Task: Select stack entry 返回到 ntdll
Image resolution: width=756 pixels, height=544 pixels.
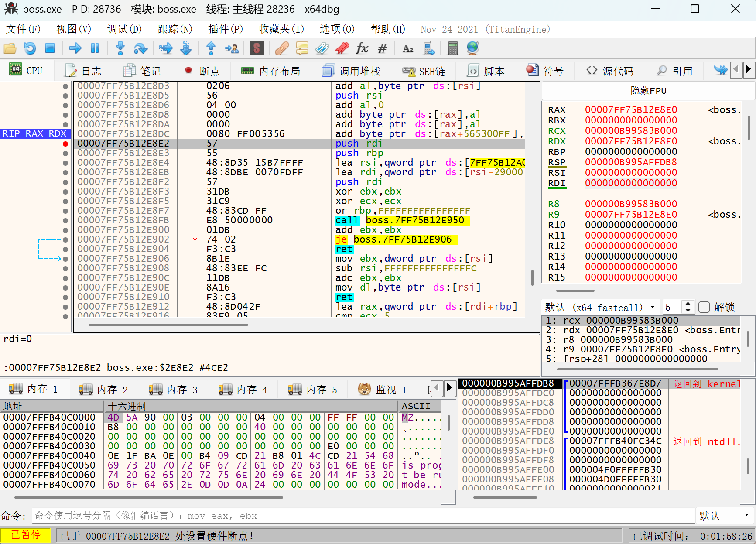Action: pos(707,441)
